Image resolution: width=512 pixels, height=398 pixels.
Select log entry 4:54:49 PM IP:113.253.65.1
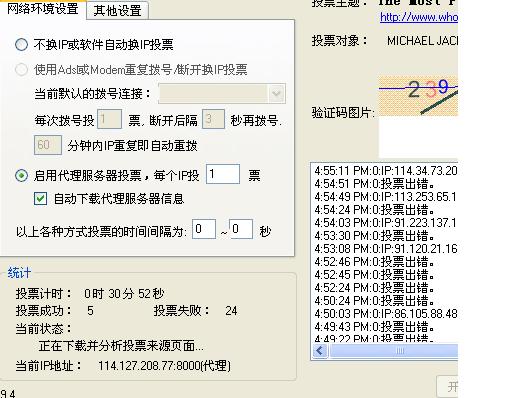385,197
